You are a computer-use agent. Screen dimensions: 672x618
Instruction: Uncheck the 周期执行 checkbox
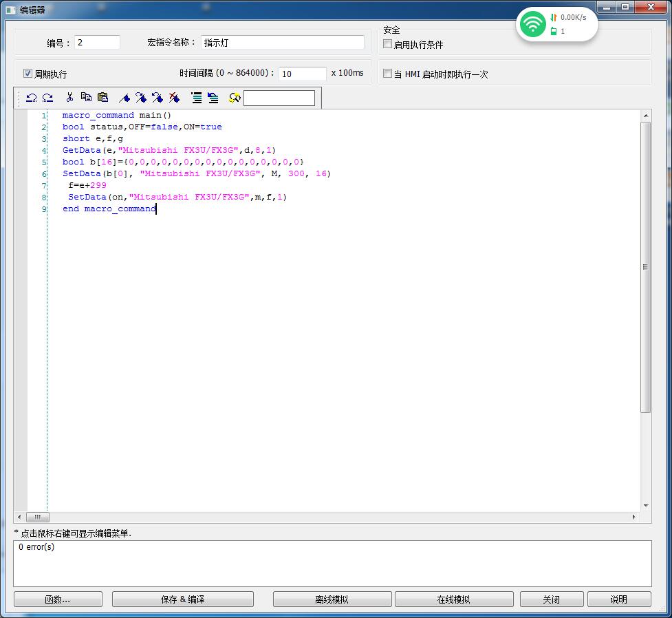pos(28,74)
